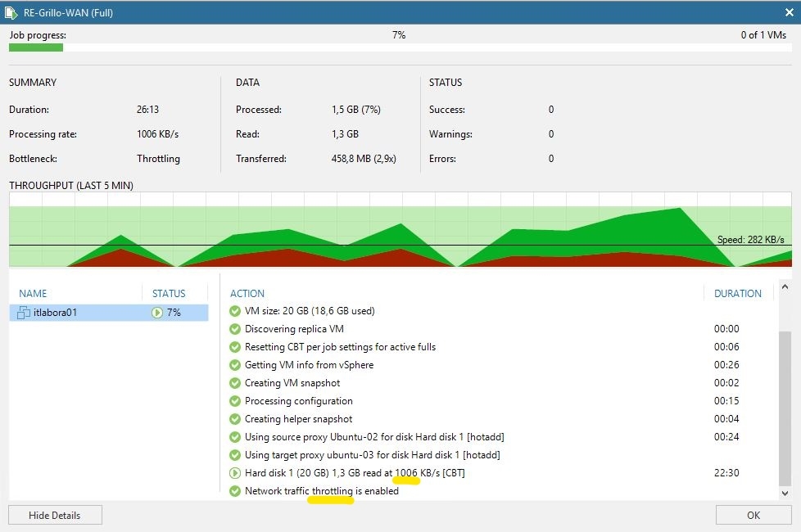
Task: Click the Hide Details button
Action: pos(55,515)
